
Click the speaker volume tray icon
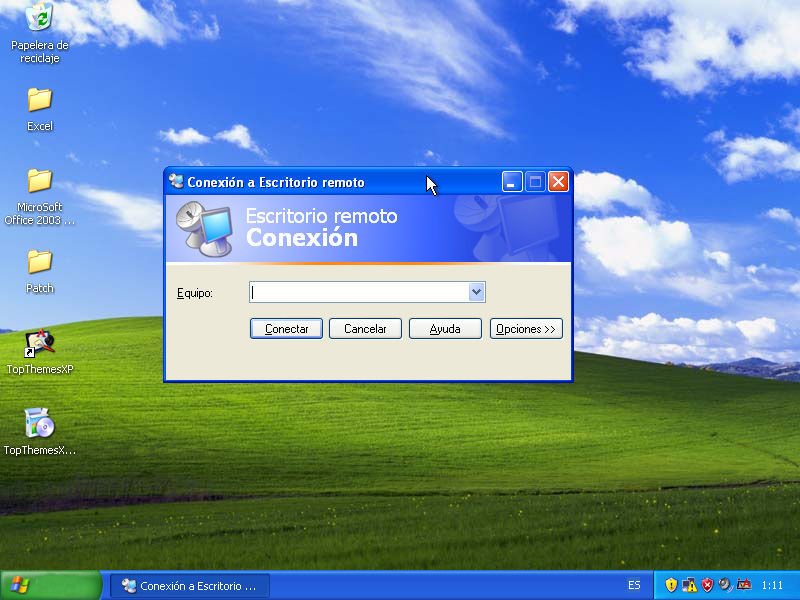[x=725, y=585]
